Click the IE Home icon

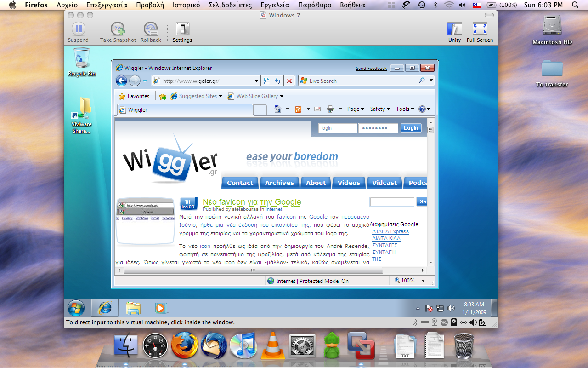click(277, 109)
